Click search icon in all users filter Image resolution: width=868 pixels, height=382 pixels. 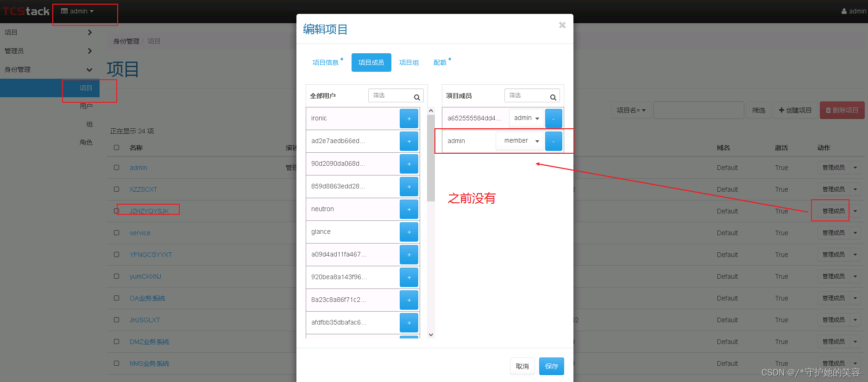pos(417,97)
